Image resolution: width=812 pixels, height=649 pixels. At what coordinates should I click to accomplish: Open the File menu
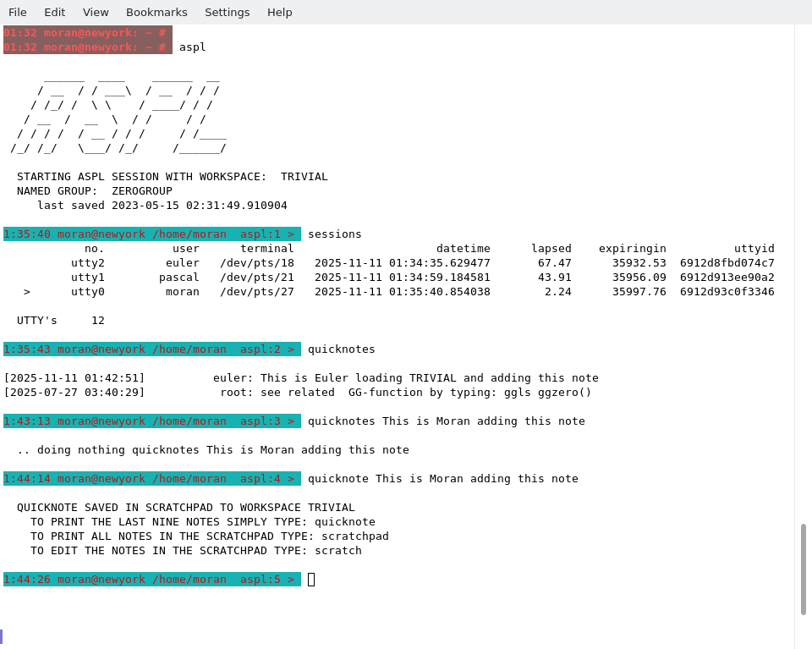18,12
